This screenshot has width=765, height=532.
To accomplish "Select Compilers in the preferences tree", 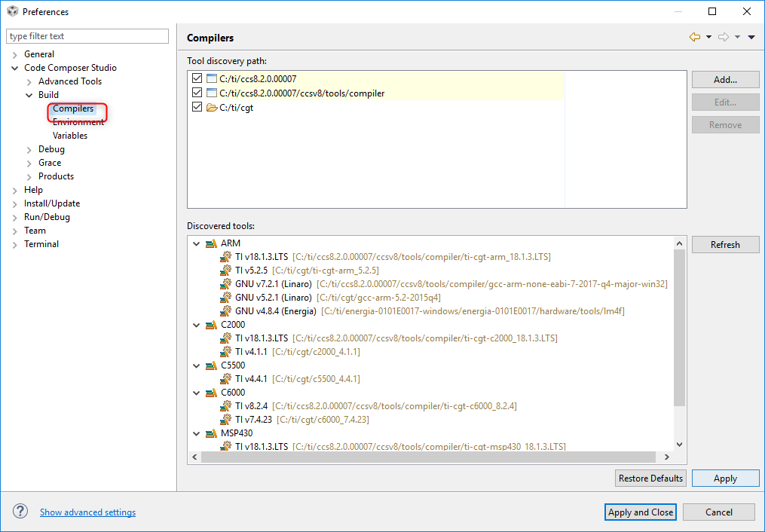I will pyautogui.click(x=73, y=109).
